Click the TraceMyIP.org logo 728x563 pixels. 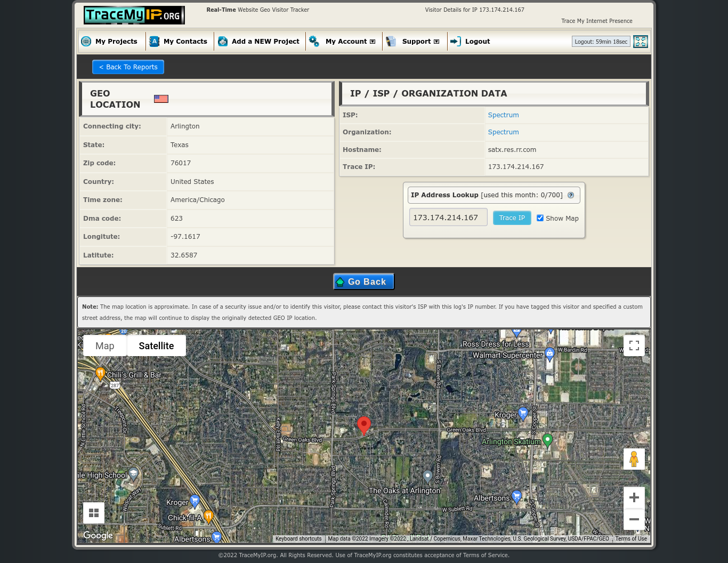[134, 15]
